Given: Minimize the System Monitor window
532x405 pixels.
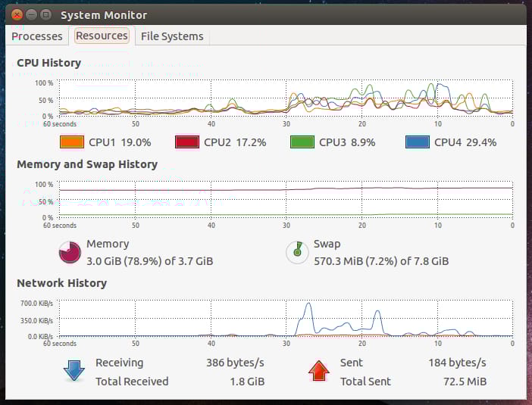Looking at the screenshot, I should [x=32, y=14].
